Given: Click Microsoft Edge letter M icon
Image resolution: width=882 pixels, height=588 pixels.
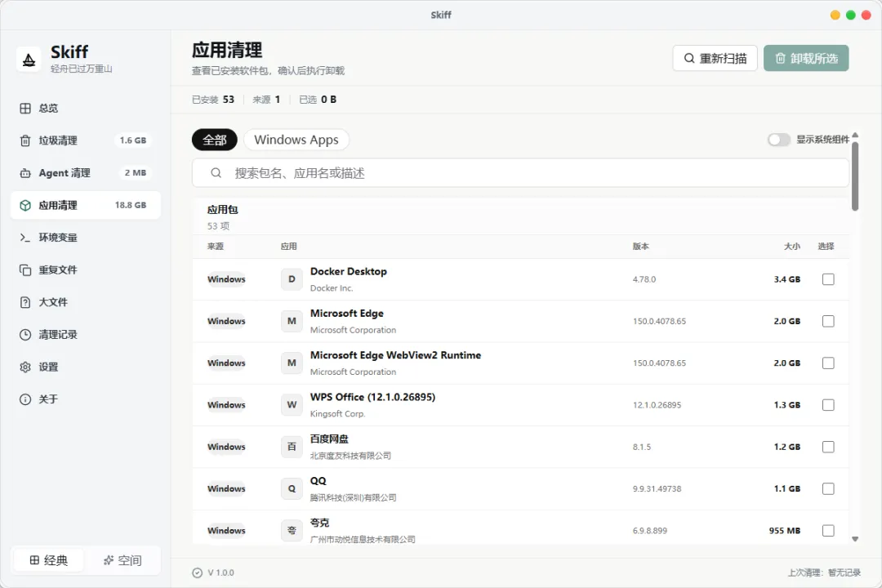Looking at the screenshot, I should (292, 321).
